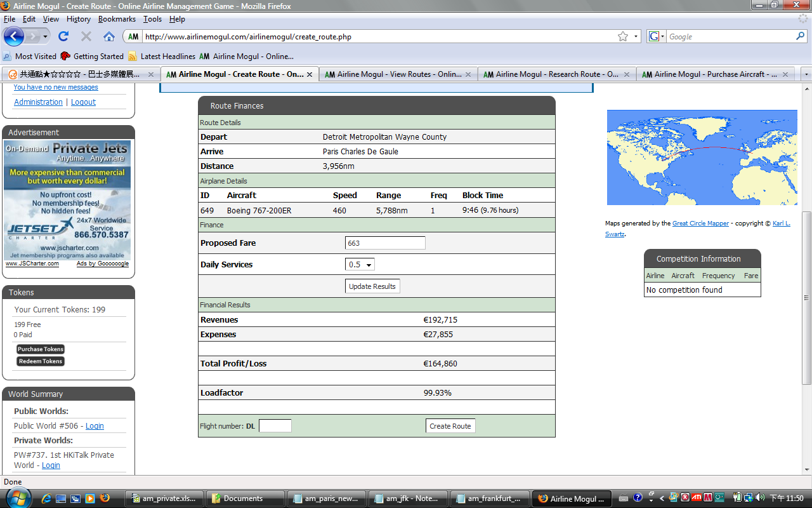Click the Great Circle Mapper link

pos(701,224)
